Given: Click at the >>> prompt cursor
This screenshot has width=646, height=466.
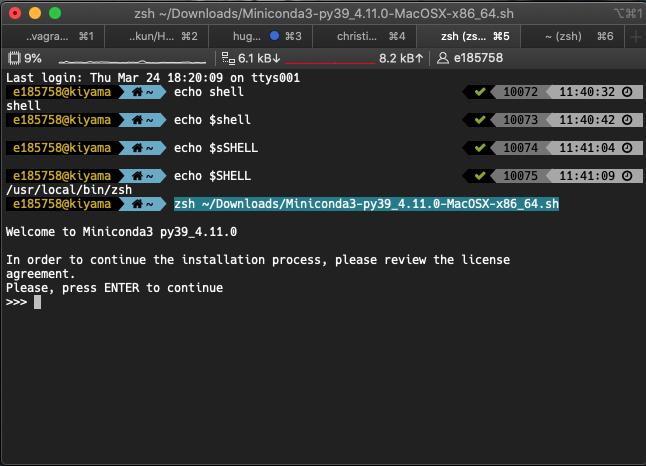Looking at the screenshot, I should point(37,302).
